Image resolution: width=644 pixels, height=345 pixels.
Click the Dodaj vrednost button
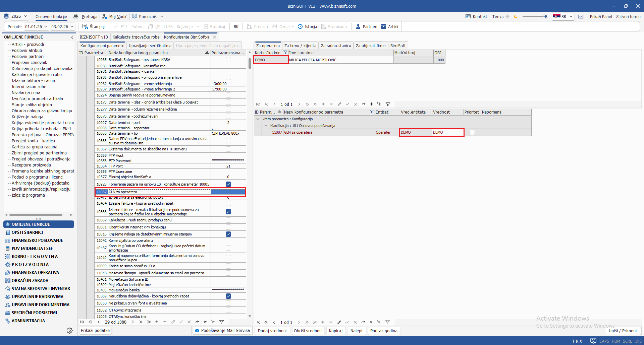pyautogui.click(x=272, y=331)
